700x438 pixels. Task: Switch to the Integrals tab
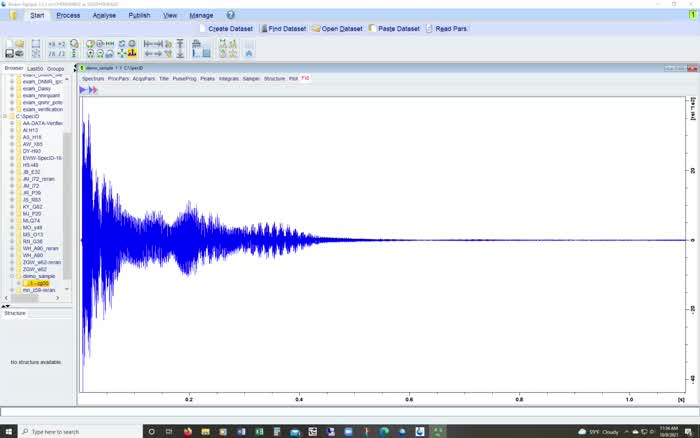coord(229,79)
